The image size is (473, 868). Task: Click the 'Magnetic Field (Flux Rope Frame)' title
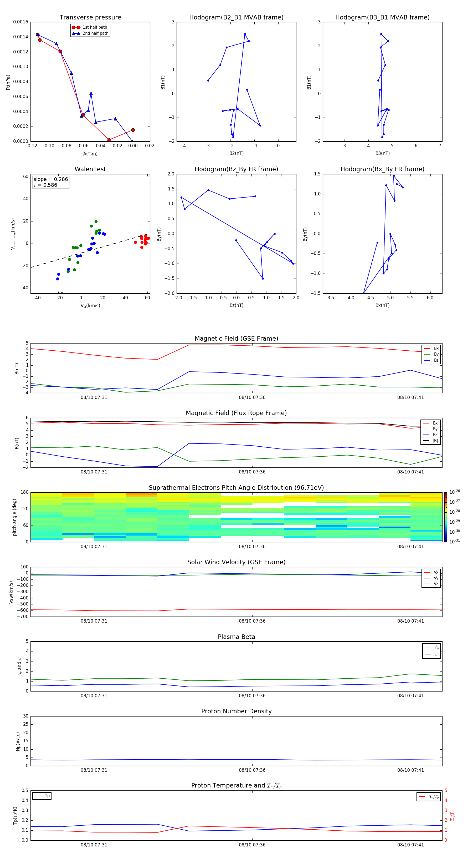pyautogui.click(x=236, y=413)
